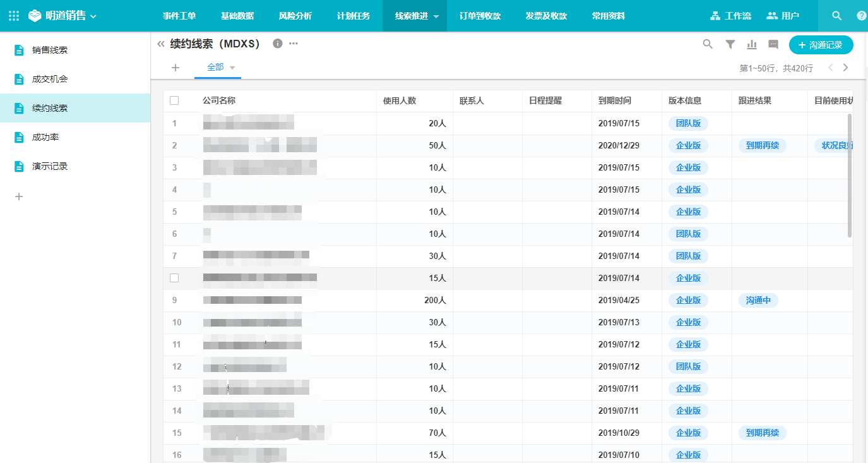868x463 pixels.
Task: Open the discussion comment icon
Action: point(773,44)
